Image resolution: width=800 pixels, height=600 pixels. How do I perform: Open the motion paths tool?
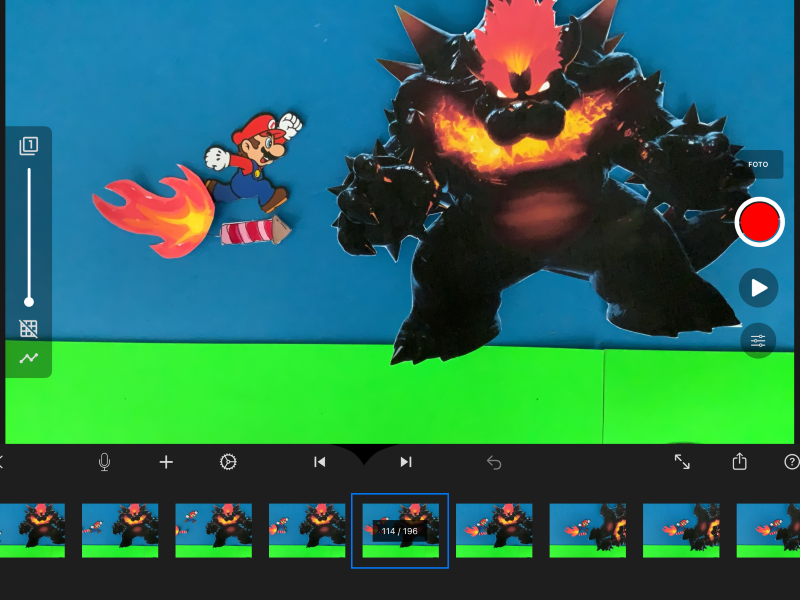coord(29,358)
